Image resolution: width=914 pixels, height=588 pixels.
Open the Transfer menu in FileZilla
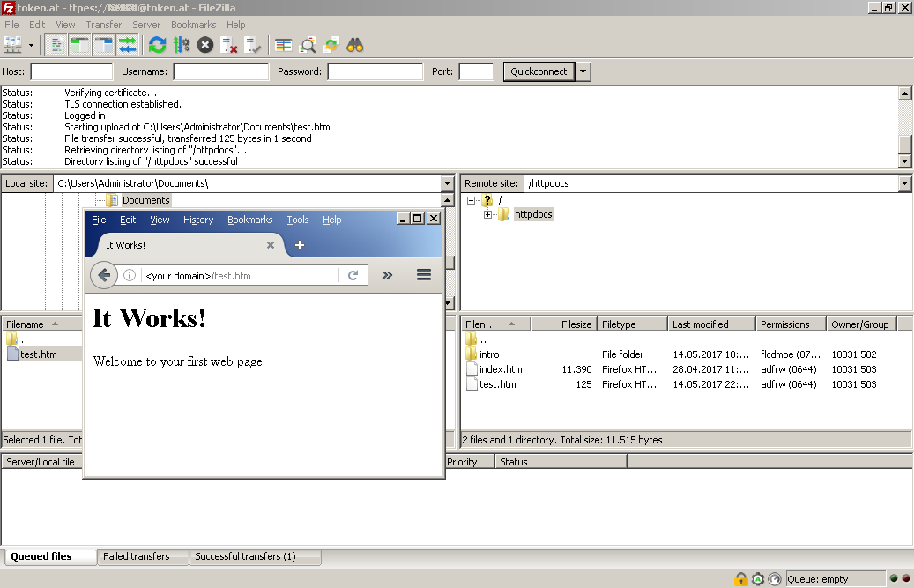[104, 25]
